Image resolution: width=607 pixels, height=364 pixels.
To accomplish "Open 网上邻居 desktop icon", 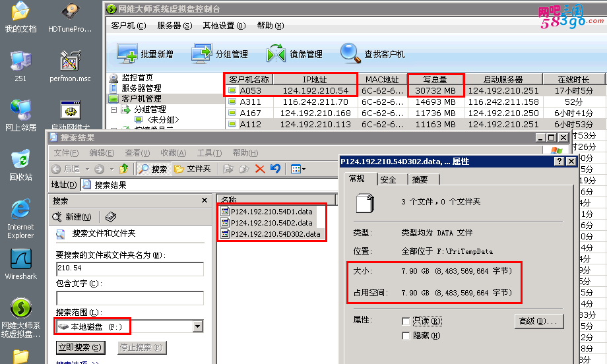I will [x=20, y=115].
